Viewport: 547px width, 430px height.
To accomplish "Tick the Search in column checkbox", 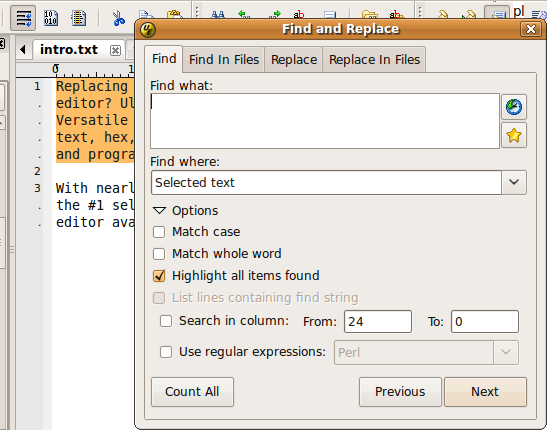I will [166, 321].
